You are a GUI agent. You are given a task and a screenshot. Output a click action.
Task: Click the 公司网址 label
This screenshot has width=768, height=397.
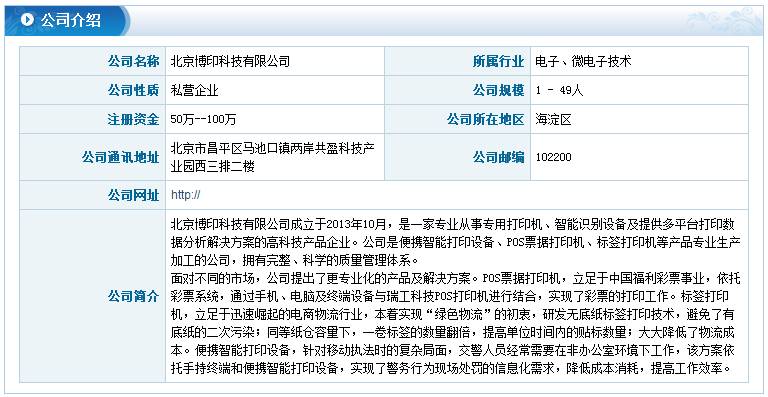(x=133, y=195)
